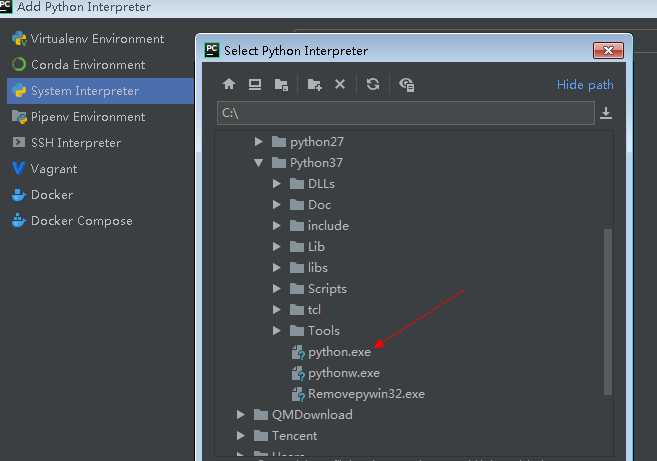This screenshot has width=657, height=461.
Task: Expand the Tools folder
Action: click(277, 330)
